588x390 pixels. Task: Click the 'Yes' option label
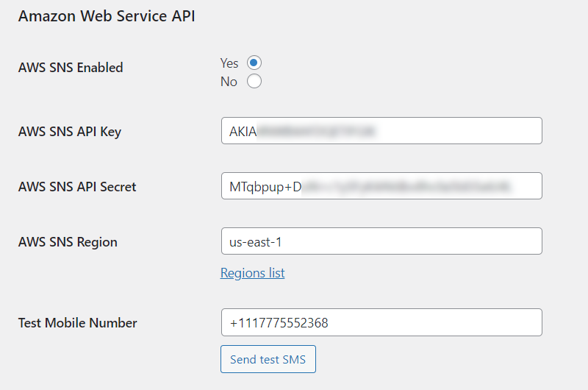click(x=229, y=63)
